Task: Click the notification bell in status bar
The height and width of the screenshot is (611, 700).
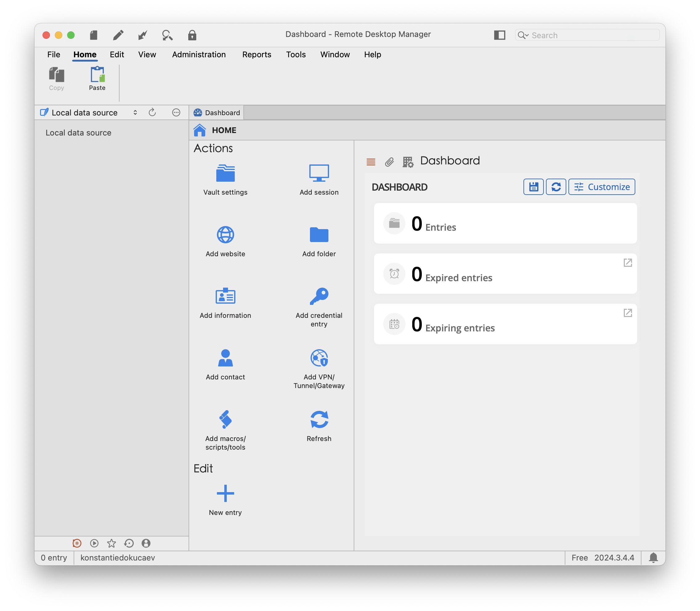Action: (653, 557)
